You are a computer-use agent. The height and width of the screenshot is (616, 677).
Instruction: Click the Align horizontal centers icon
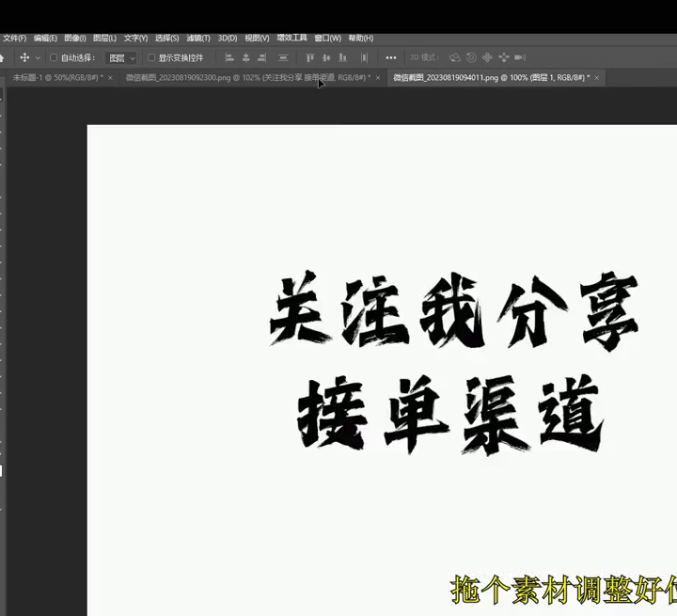click(x=245, y=57)
